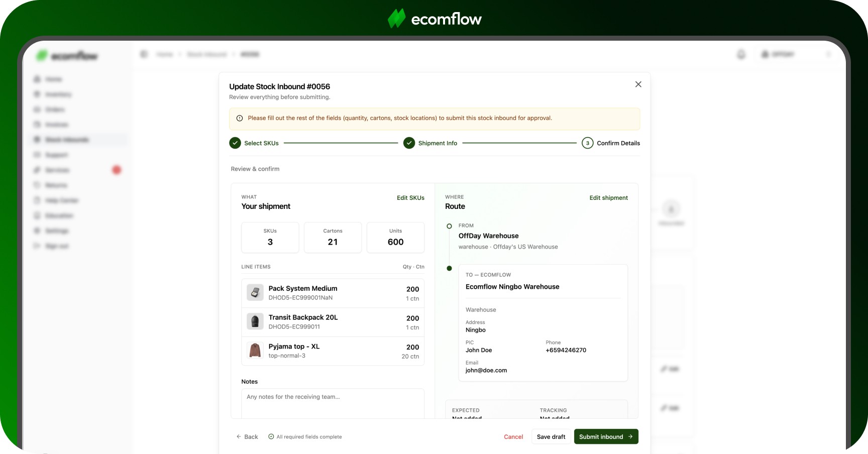
Task: Click the DHOD5-EC999001NaN SKU code
Action: tap(300, 298)
